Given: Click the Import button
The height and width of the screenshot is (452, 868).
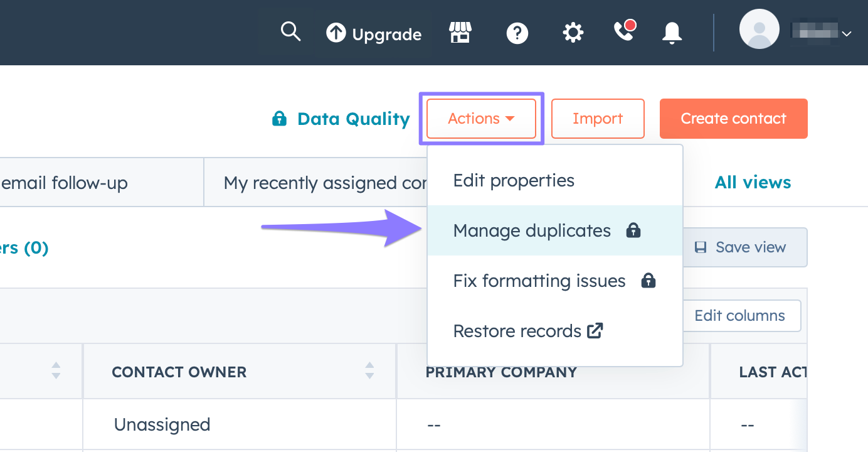Looking at the screenshot, I should (597, 118).
